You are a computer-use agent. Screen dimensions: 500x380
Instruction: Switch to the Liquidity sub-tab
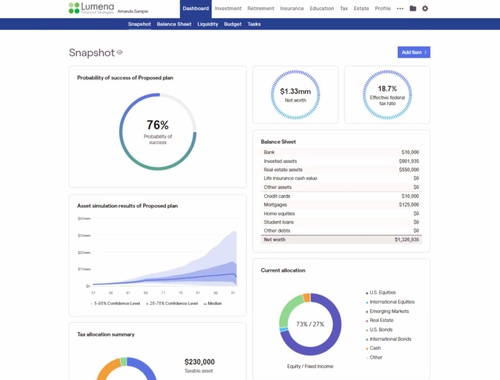point(208,24)
